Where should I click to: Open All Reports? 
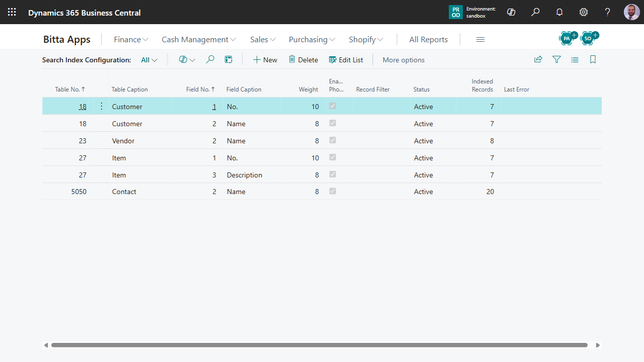pyautogui.click(x=428, y=39)
